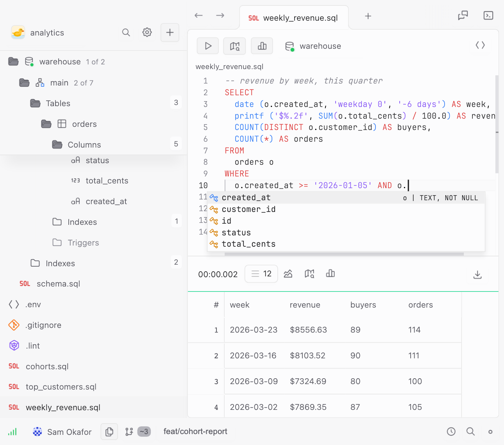Open the feat/cohort-report branch in the status bar

tap(195, 431)
